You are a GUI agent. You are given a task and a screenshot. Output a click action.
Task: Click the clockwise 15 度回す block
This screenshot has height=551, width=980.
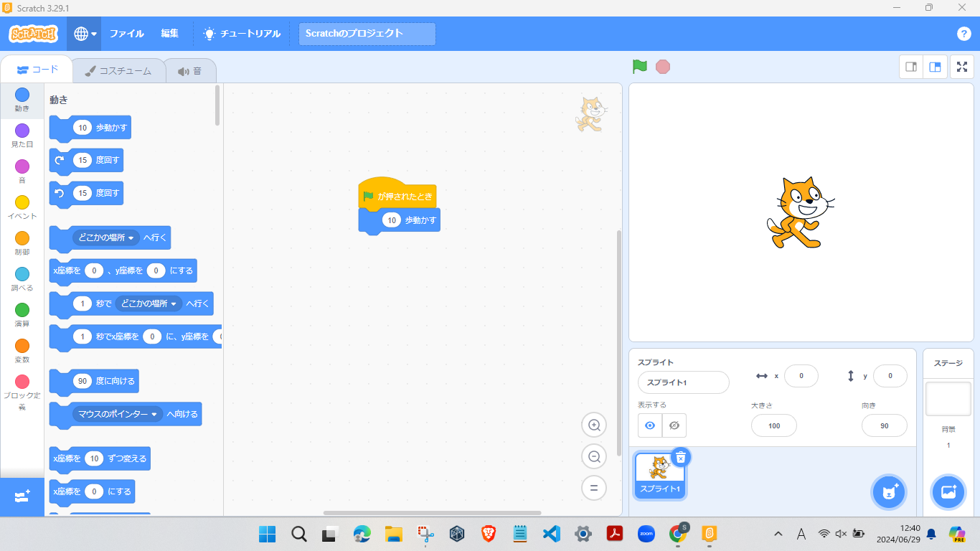[x=86, y=161]
